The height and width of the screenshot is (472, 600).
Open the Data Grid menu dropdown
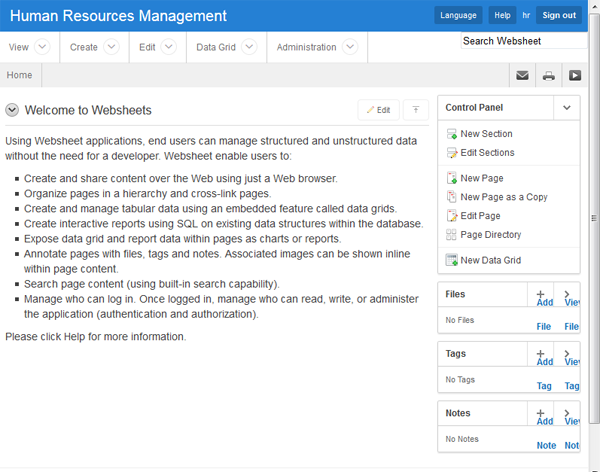point(226,47)
